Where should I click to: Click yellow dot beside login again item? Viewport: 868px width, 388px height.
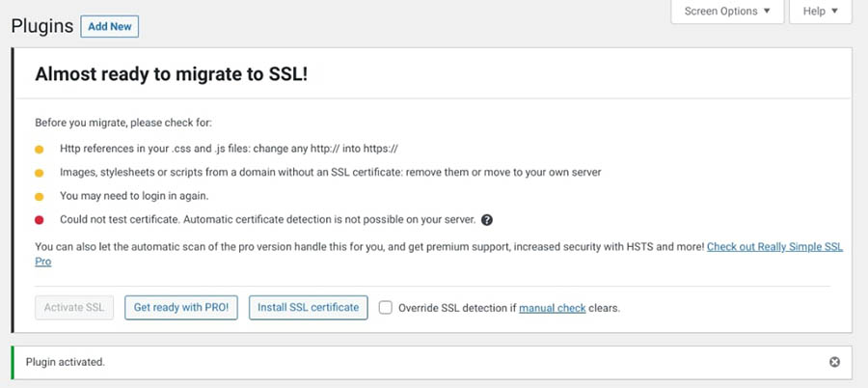click(x=40, y=196)
